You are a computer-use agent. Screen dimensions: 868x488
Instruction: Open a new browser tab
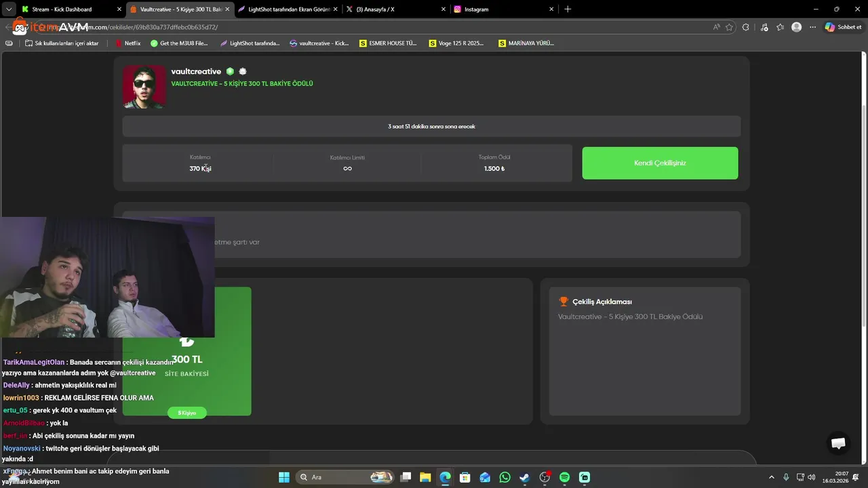[568, 9]
